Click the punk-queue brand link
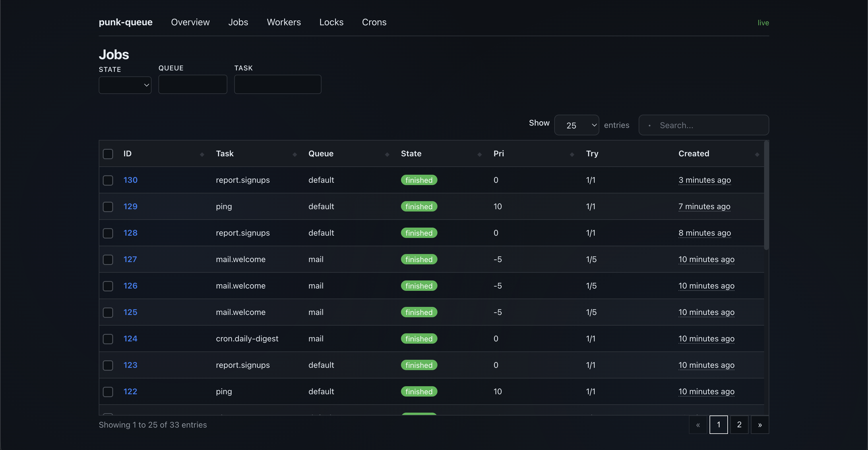The height and width of the screenshot is (450, 868). 126,22
